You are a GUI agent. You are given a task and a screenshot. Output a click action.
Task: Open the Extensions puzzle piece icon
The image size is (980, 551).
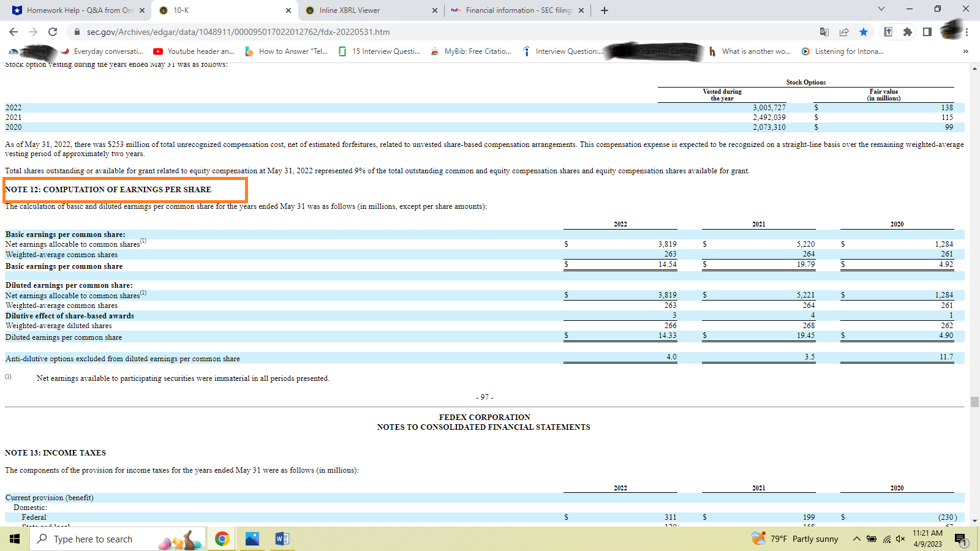907,32
